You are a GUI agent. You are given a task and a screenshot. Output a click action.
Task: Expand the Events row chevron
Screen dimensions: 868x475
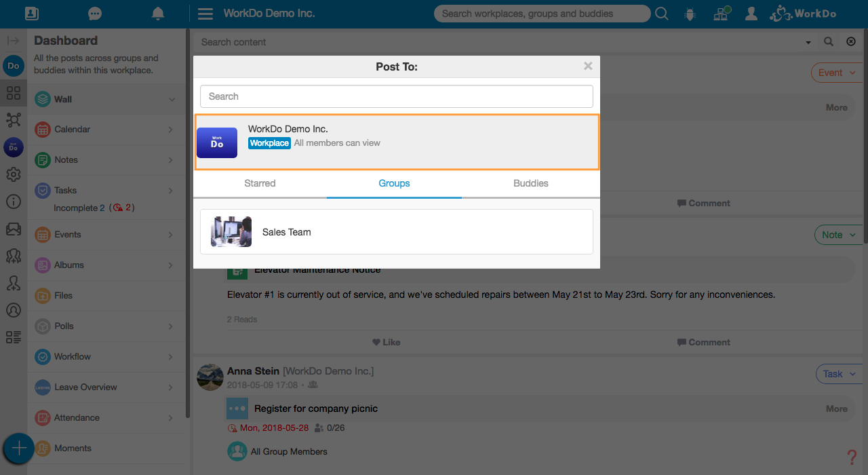(171, 235)
